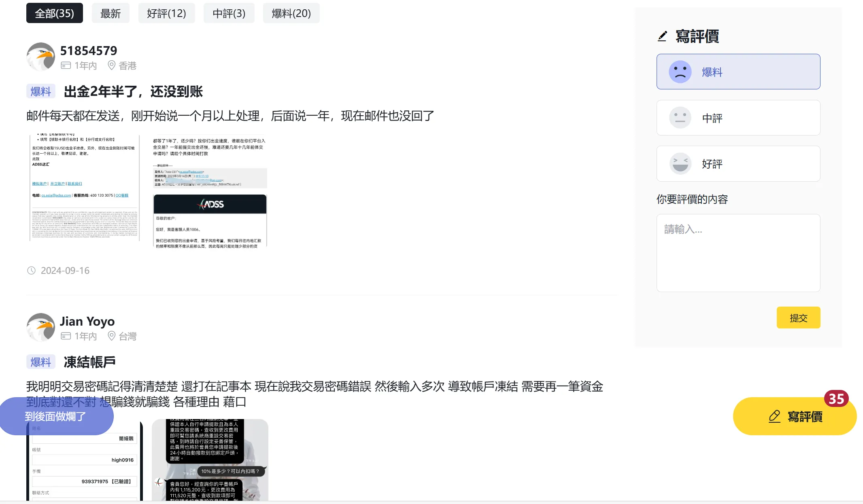Open the 好評(12) tab
The width and height of the screenshot is (863, 504).
tap(166, 13)
